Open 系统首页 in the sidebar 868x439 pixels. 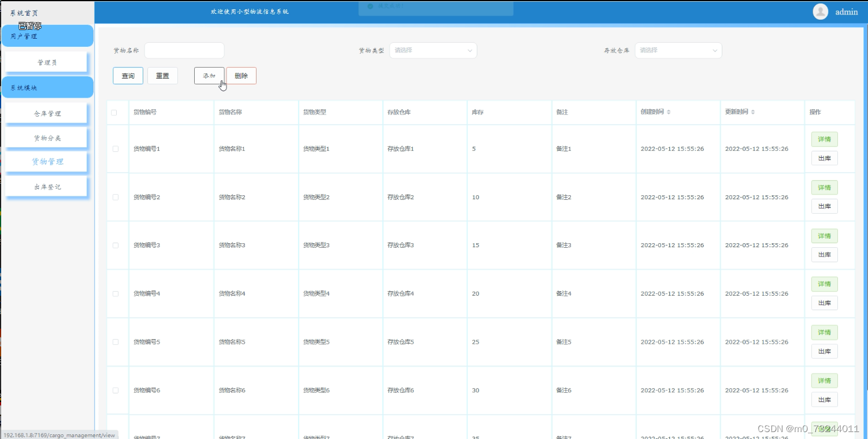(x=24, y=13)
